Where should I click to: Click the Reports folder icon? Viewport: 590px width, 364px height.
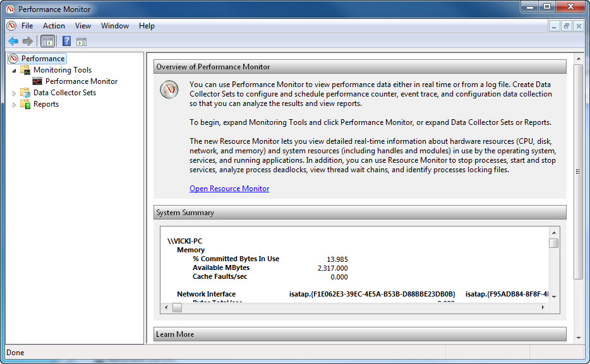click(x=25, y=104)
